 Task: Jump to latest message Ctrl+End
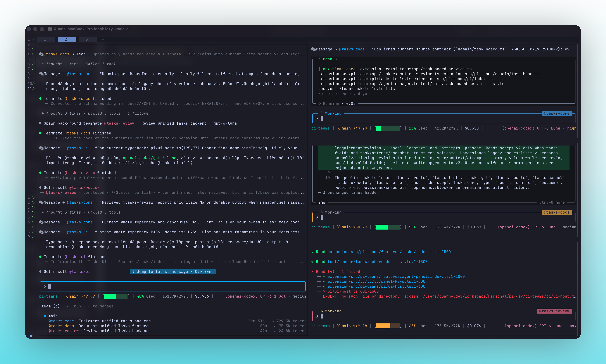173,272
